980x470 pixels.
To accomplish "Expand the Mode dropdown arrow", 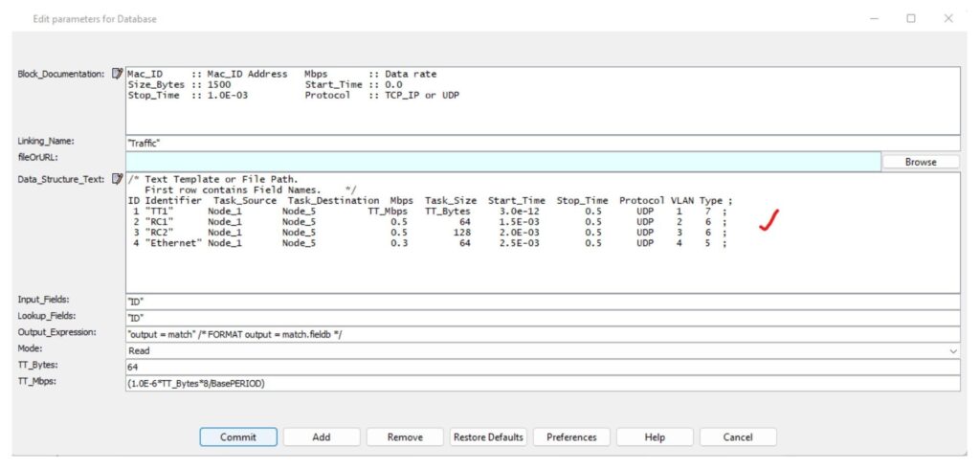I will tap(952, 350).
